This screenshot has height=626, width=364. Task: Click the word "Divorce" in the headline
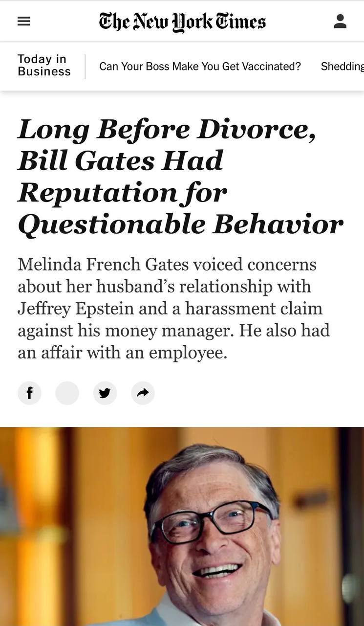256,129
